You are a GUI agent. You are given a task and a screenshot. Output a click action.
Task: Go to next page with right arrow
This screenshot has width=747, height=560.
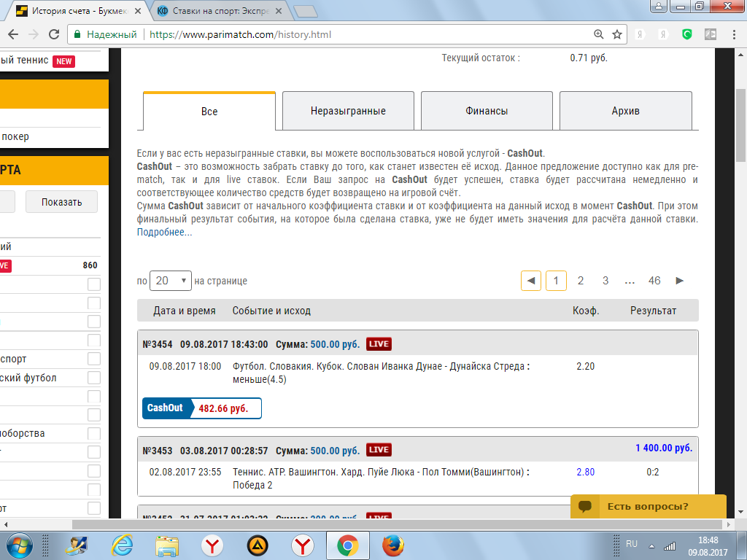pos(680,281)
